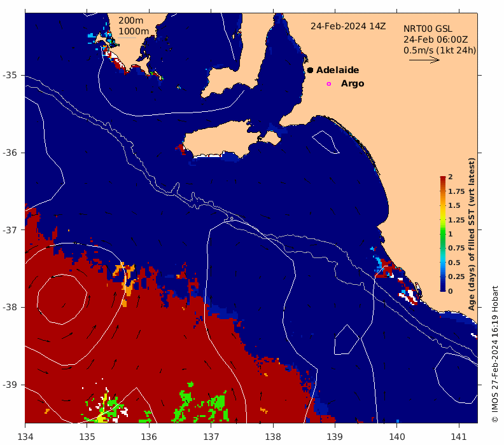
Task: Click the Age (days) of filled SST colorbar title
Action: pos(471,234)
